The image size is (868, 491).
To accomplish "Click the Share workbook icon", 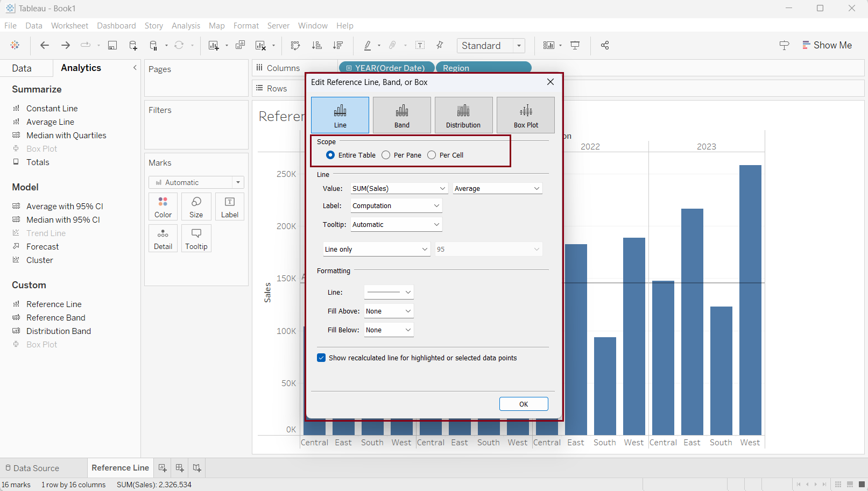I will point(605,46).
